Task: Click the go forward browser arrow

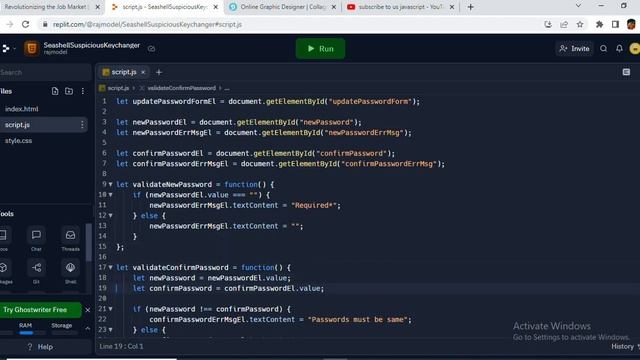Action: 9,24
